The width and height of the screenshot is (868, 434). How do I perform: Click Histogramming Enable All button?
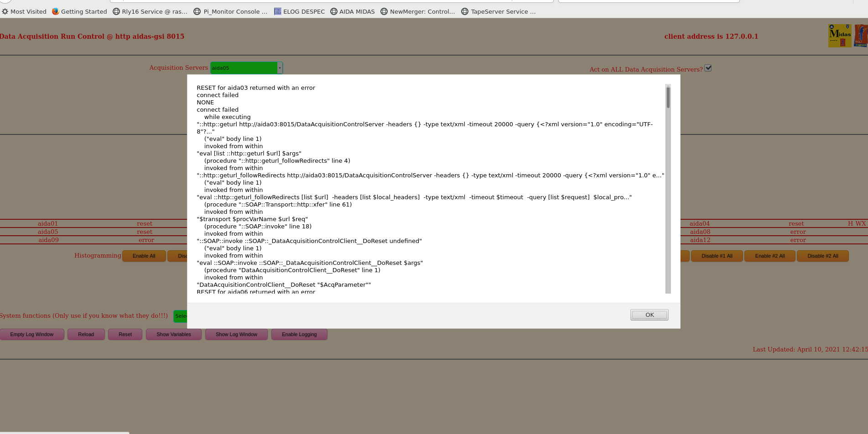[144, 256]
